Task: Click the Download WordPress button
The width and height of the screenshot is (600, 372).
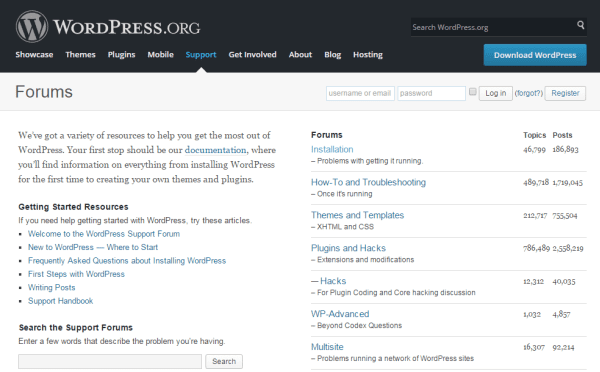Action: [x=535, y=55]
